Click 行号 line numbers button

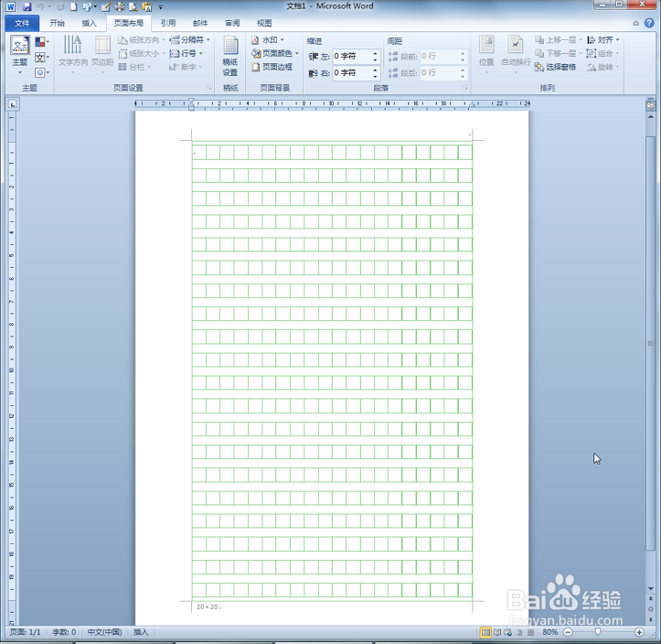(x=184, y=54)
